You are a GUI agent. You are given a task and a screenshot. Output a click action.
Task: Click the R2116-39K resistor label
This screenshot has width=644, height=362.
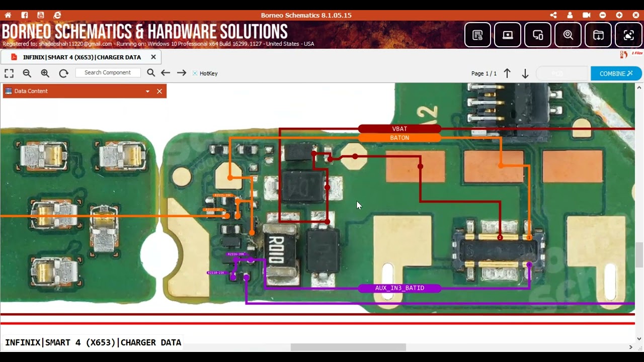235,254
